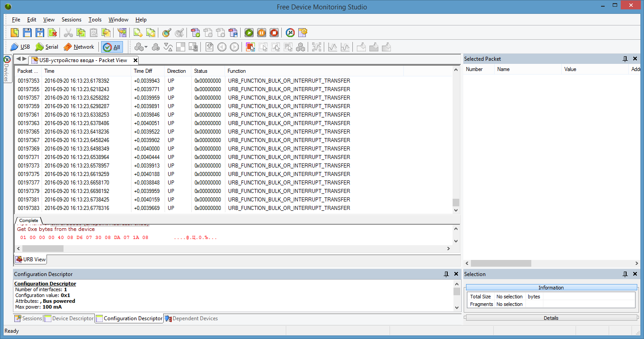Viewport: 644px width, 339px height.
Task: Stop monitoring with the red stop icon
Action: tap(274, 33)
